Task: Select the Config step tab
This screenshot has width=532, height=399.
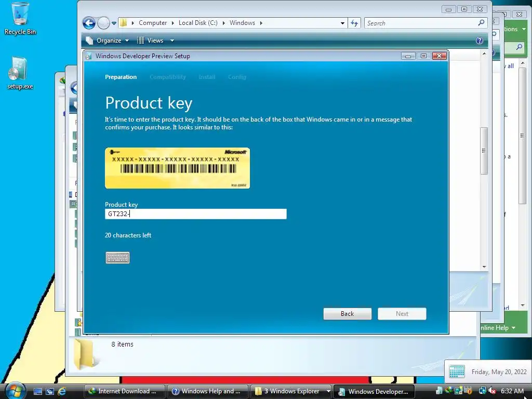Action: tap(237, 77)
